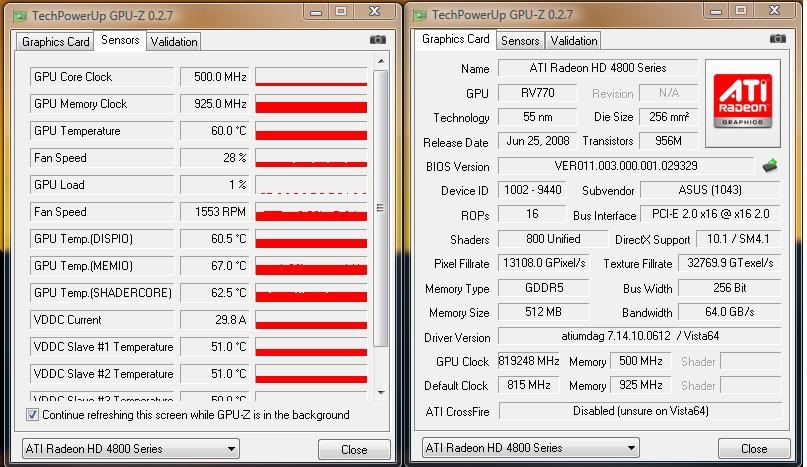Image resolution: width=807 pixels, height=467 pixels.
Task: Click the ROPs field showing 16
Action: coord(532,214)
